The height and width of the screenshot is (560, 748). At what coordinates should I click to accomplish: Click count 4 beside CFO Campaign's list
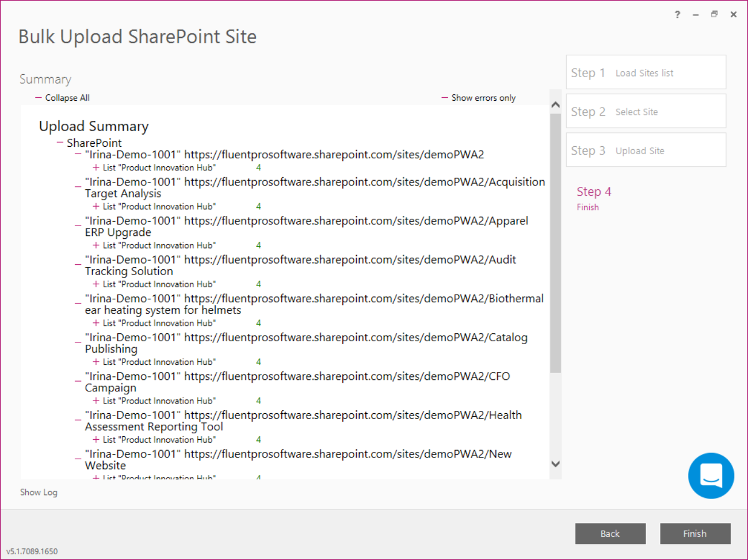[x=258, y=401]
